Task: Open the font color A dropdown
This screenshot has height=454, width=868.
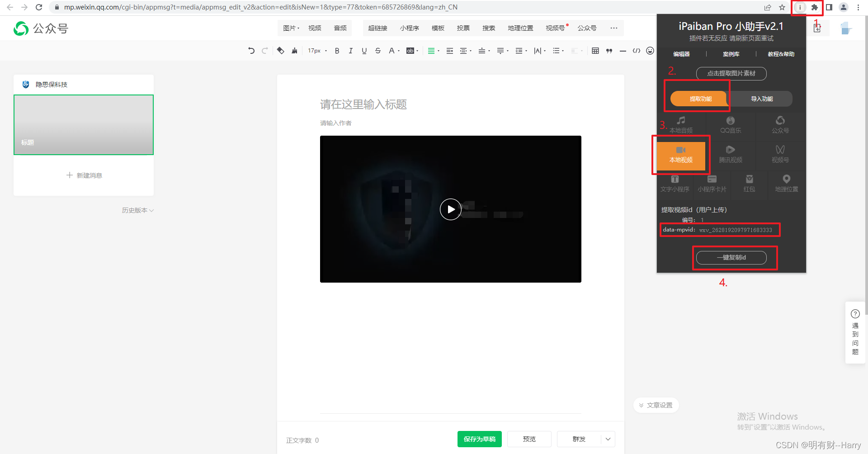Action: click(x=394, y=51)
